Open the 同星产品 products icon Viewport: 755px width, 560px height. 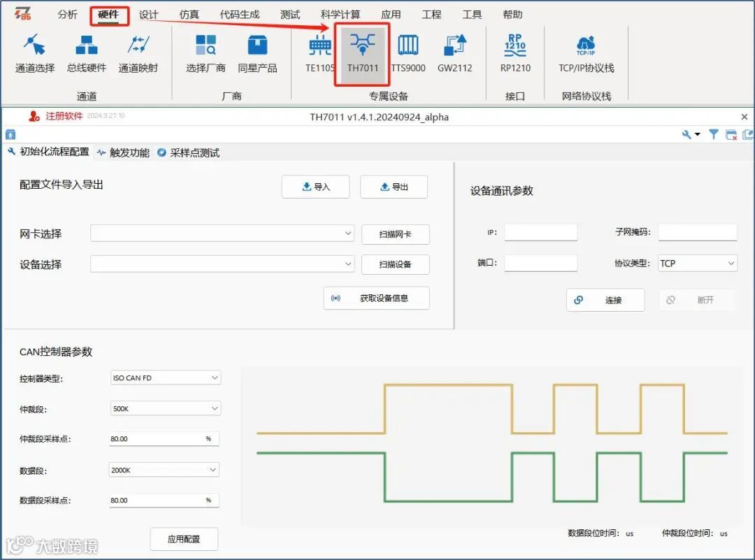tap(257, 53)
